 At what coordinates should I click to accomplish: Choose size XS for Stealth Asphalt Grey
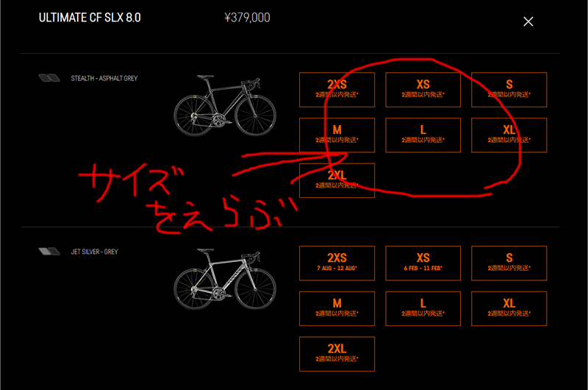(x=423, y=90)
